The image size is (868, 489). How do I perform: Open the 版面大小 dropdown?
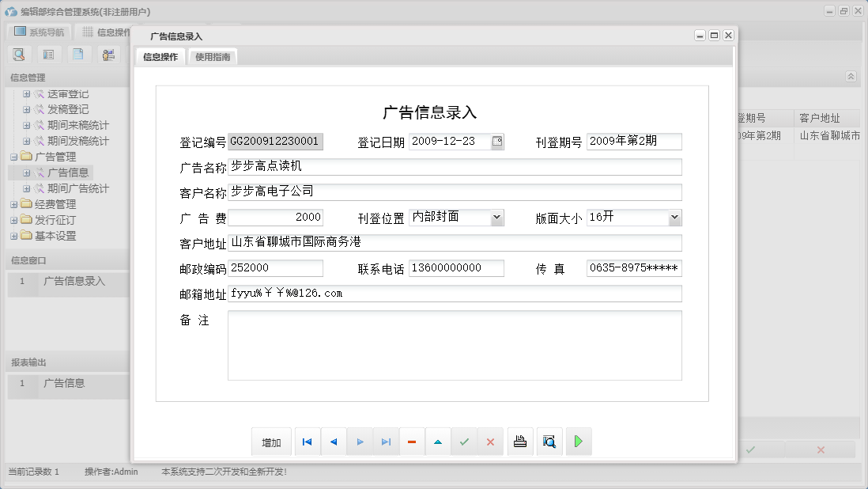(x=674, y=217)
